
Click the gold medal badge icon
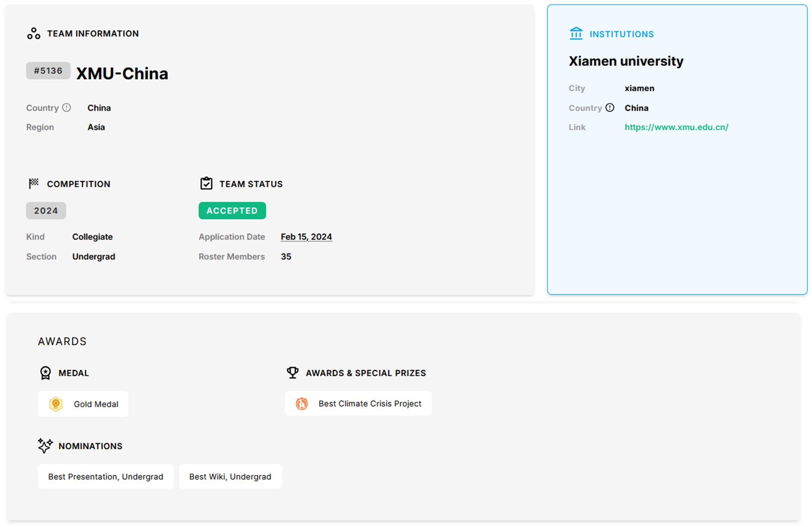pyautogui.click(x=56, y=404)
